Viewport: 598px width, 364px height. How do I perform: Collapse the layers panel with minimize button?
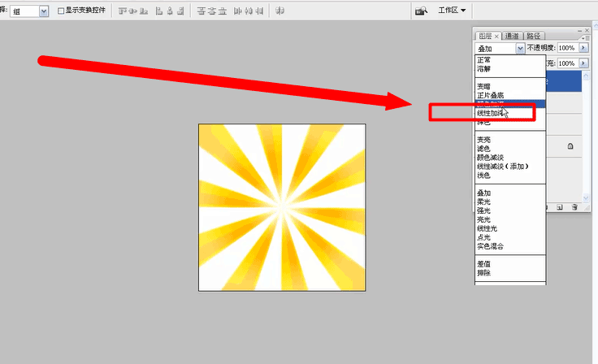point(579,31)
